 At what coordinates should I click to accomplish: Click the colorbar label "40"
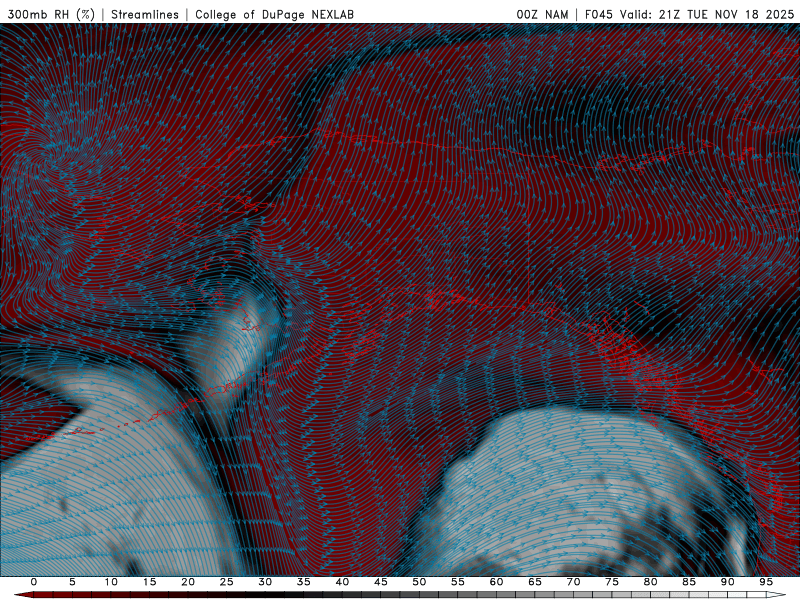tap(342, 582)
